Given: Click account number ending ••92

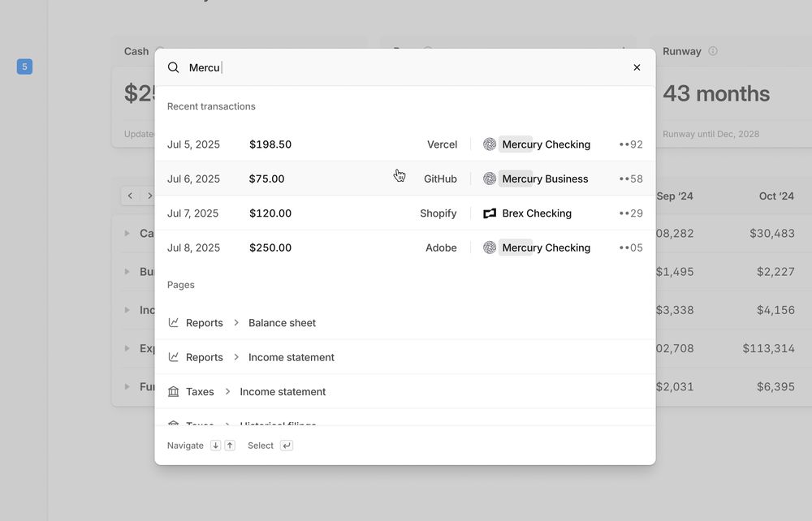Looking at the screenshot, I should pos(631,144).
